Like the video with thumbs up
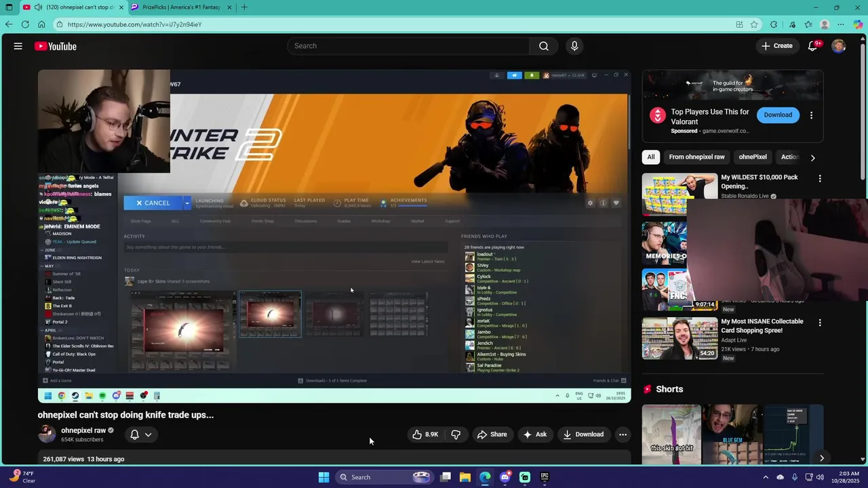Image resolution: width=868 pixels, height=488 pixels. (x=425, y=434)
